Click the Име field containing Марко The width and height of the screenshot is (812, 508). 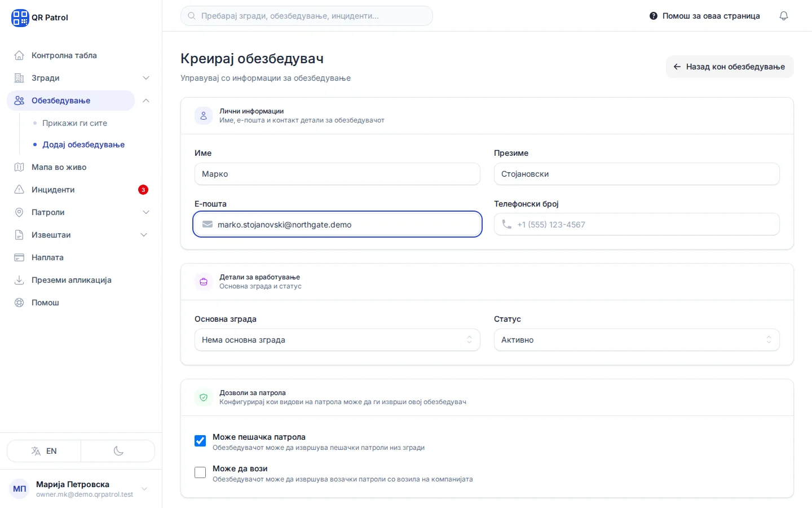click(337, 174)
